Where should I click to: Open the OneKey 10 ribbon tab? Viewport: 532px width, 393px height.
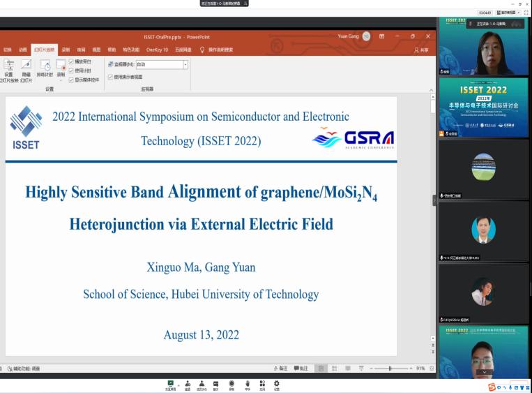pyautogui.click(x=157, y=50)
